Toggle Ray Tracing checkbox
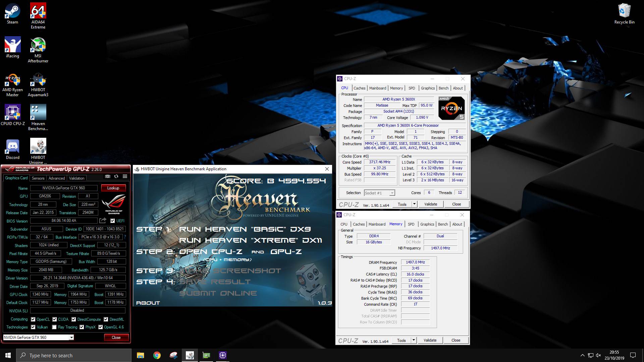The width and height of the screenshot is (644, 362). (54, 327)
